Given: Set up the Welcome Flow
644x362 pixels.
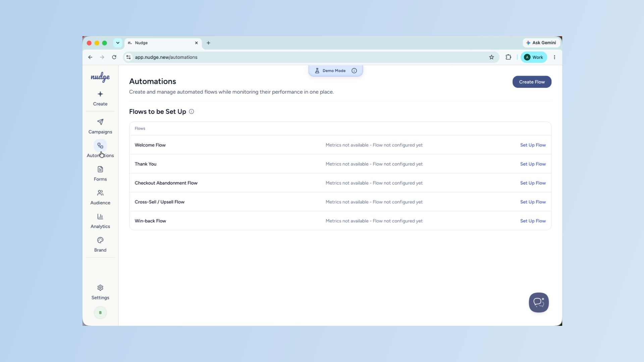Looking at the screenshot, I should (x=533, y=145).
